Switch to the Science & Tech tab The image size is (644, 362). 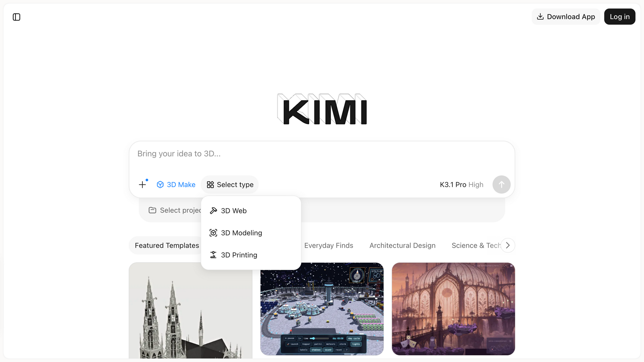pos(476,246)
